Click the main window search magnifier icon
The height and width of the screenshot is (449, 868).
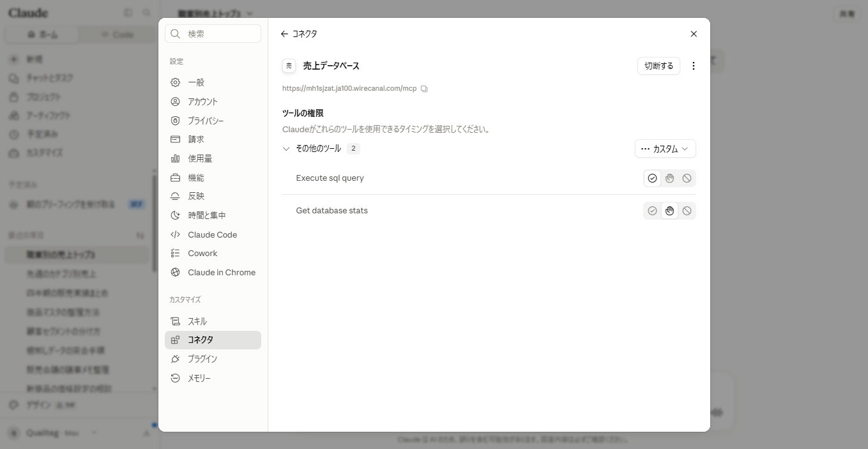[x=147, y=13]
